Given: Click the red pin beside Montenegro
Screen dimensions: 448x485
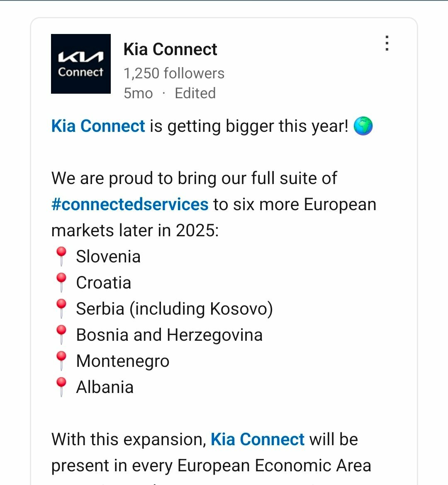Looking at the screenshot, I should (x=61, y=361).
